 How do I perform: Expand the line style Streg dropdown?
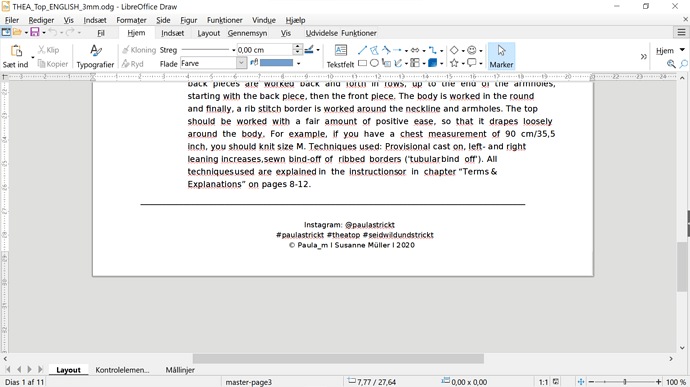[233, 50]
